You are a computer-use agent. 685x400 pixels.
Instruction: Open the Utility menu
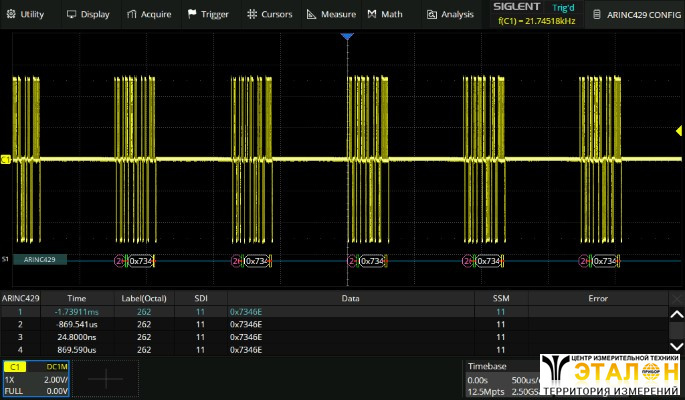click(x=26, y=14)
